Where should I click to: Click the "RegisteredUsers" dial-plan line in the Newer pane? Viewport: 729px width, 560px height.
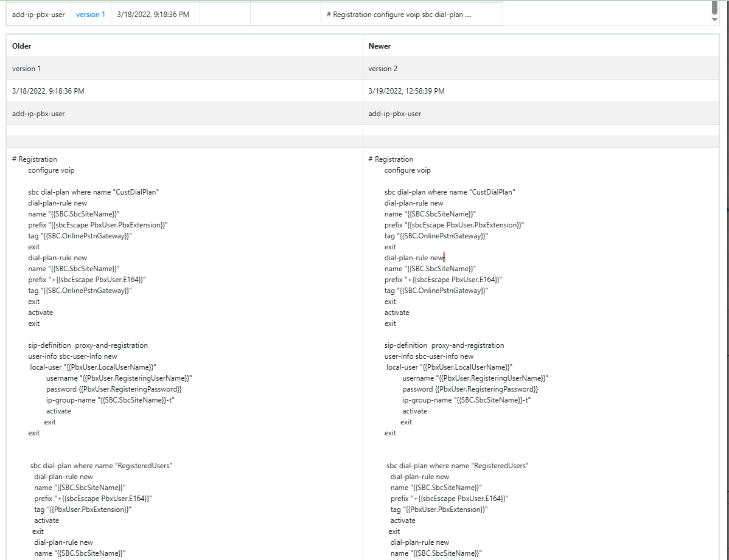click(x=458, y=466)
